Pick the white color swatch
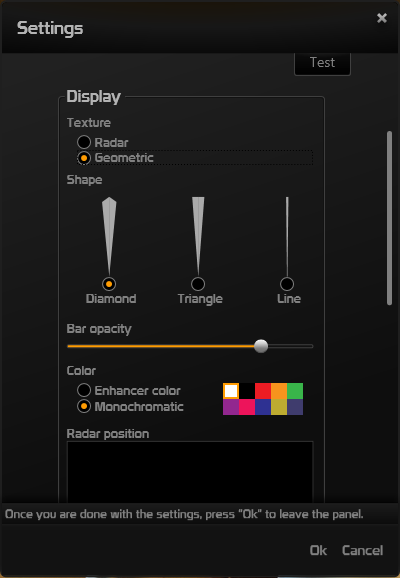This screenshot has width=400, height=578. coord(231,391)
